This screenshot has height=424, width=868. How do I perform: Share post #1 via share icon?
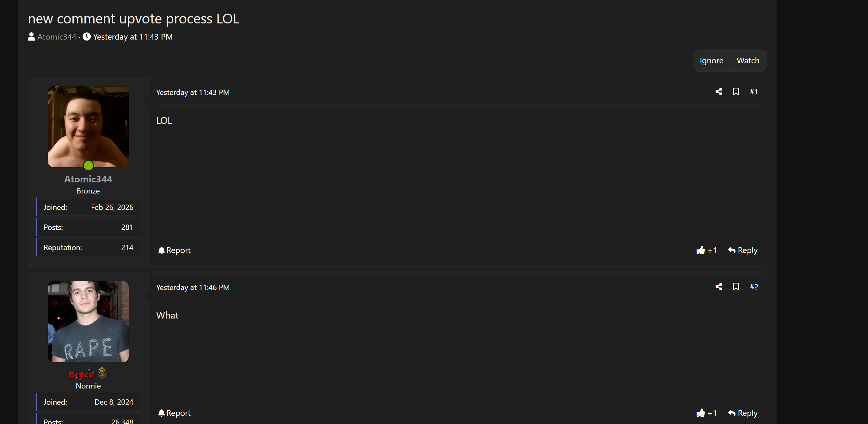coord(719,92)
